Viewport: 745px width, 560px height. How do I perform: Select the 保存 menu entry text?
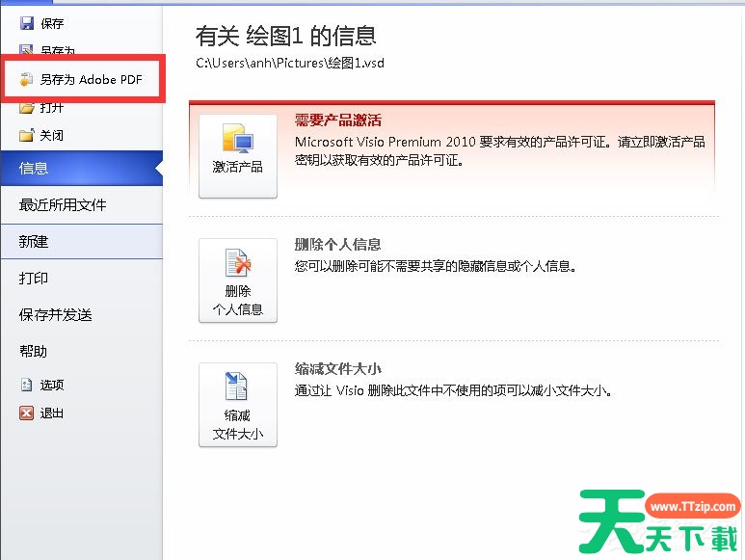pos(52,23)
